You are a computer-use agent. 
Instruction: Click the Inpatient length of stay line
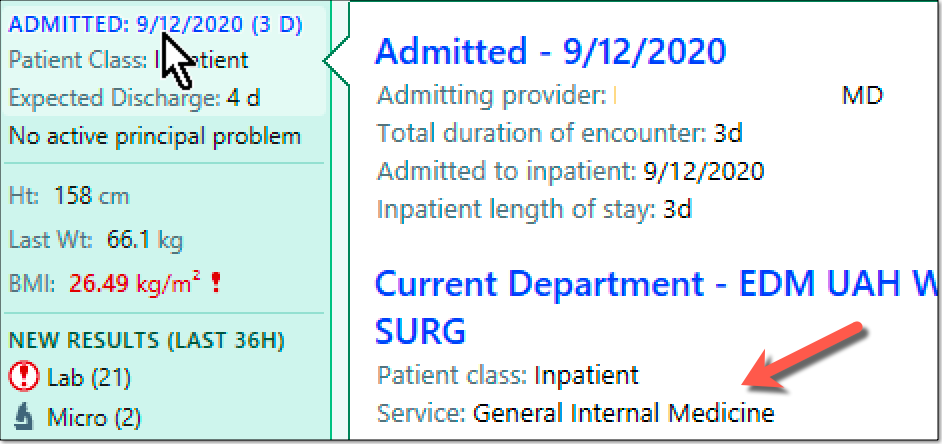[535, 210]
